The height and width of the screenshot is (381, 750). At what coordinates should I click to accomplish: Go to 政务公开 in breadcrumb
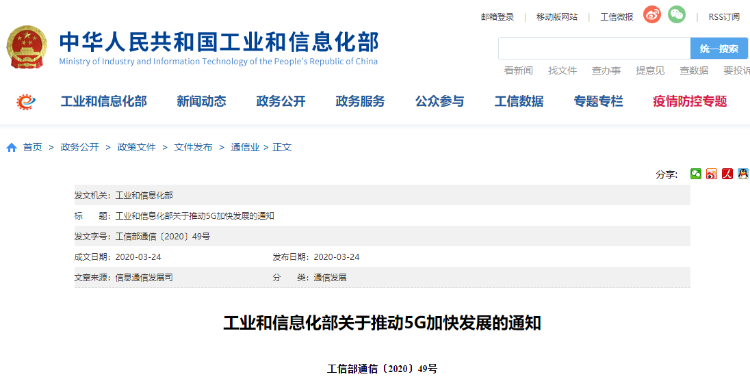point(79,147)
